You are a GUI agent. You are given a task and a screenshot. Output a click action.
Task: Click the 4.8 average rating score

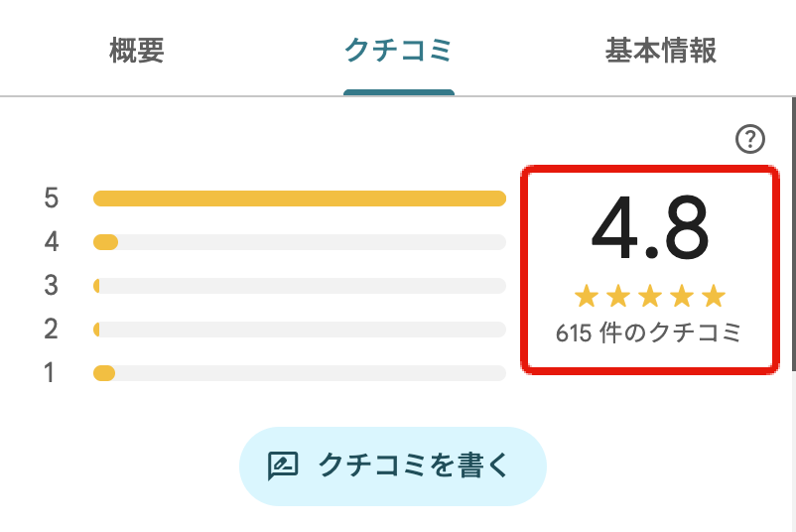(650, 229)
